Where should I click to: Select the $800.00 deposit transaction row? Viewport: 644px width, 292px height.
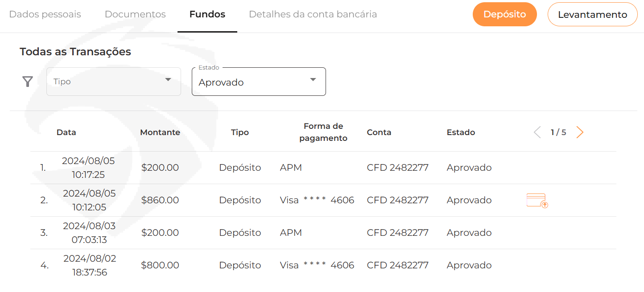[x=323, y=265]
